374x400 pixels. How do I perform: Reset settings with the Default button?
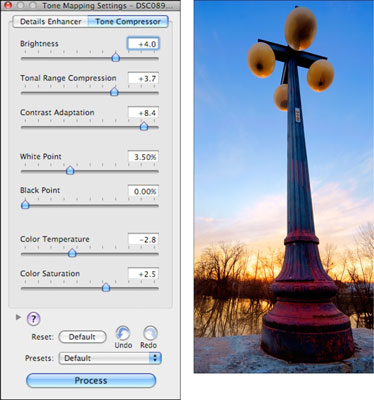click(82, 337)
